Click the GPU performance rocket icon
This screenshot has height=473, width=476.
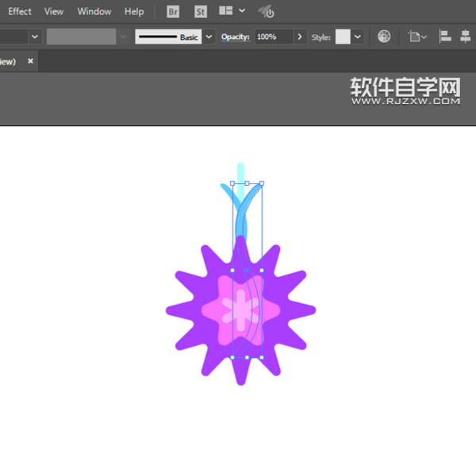tap(266, 12)
